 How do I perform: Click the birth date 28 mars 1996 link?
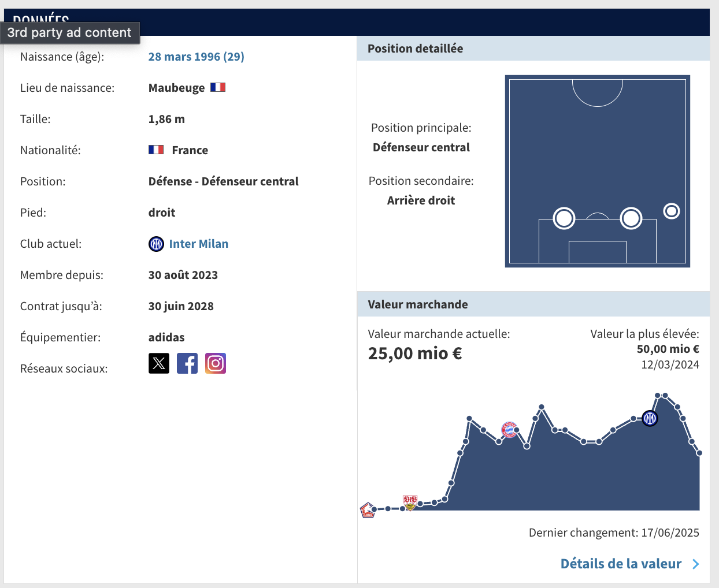[x=196, y=57]
